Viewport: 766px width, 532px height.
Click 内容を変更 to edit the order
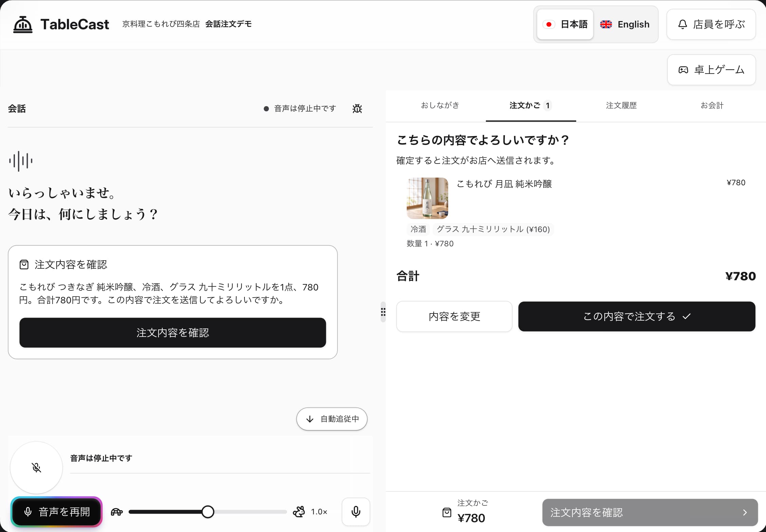click(x=454, y=316)
